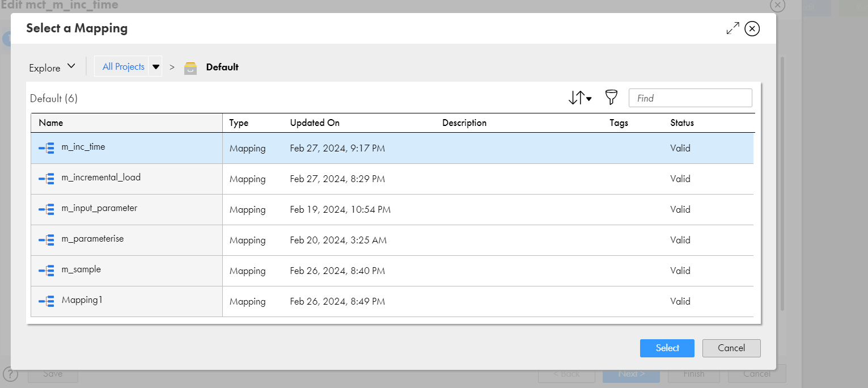Click the Next button behind the dialog
868x388 pixels.
click(x=631, y=374)
